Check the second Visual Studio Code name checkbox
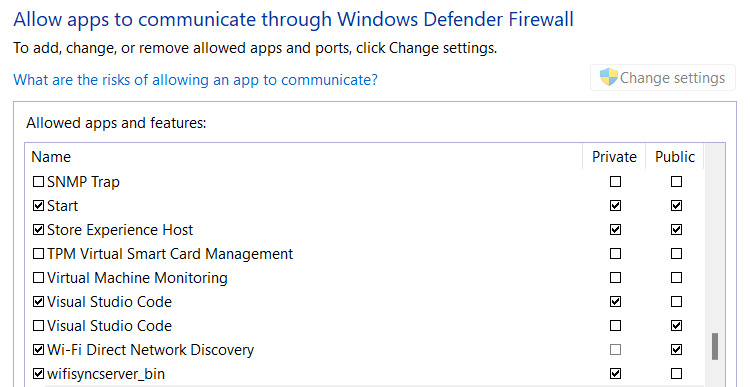 [x=38, y=326]
